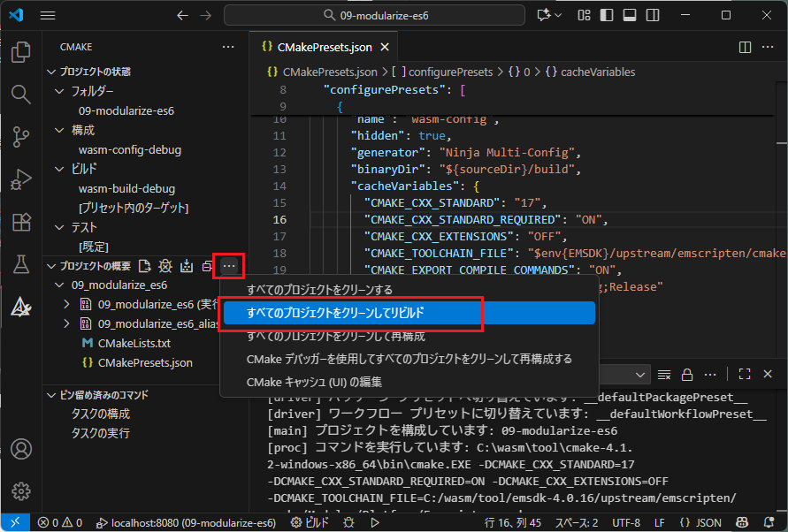This screenshot has width=788, height=532.
Task: Toggle output scroll lock
Action: (687, 375)
